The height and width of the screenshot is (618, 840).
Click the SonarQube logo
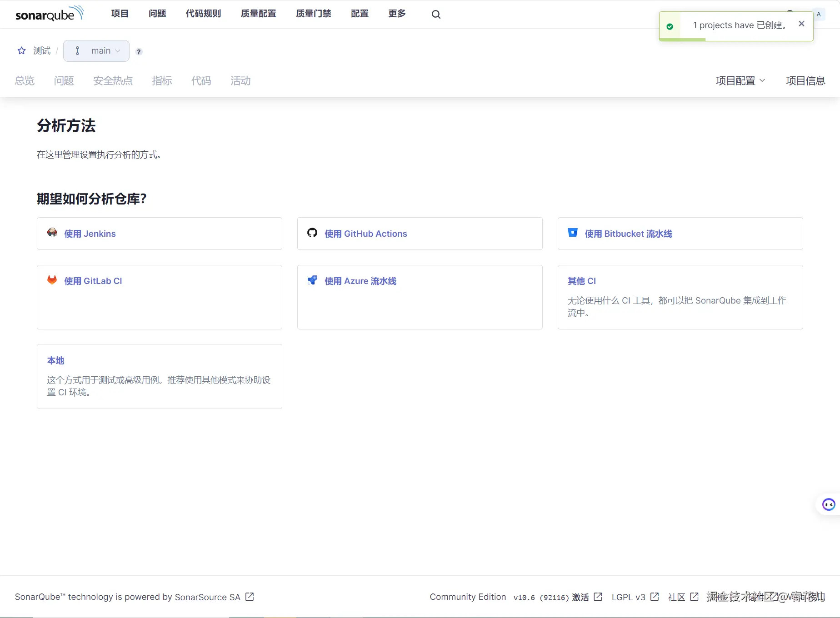[x=50, y=14]
